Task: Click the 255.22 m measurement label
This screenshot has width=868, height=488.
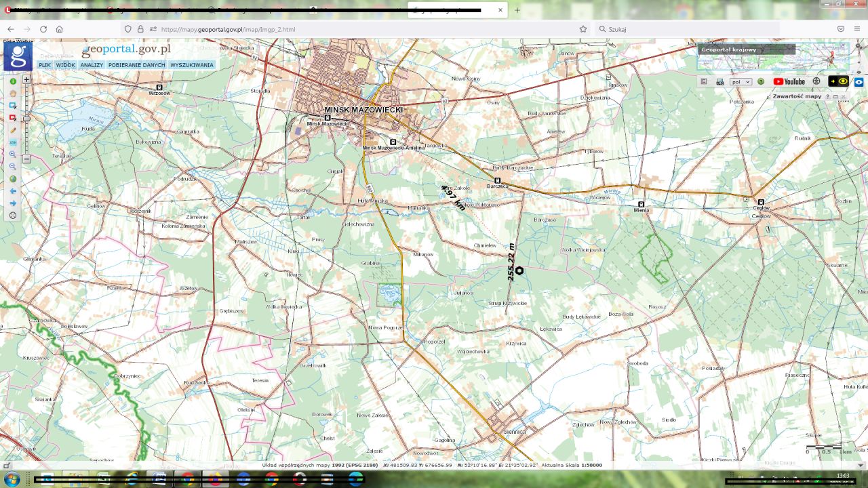Action: click(x=511, y=263)
